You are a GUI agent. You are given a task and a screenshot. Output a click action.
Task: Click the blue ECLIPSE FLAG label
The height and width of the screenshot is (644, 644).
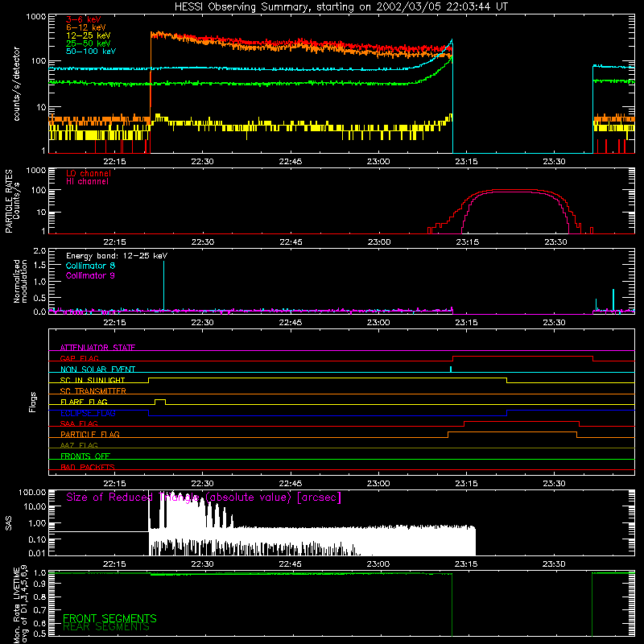[x=88, y=413]
